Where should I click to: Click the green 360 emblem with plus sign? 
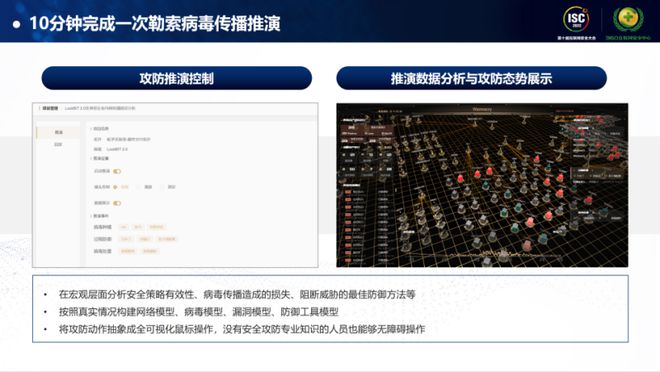click(x=628, y=19)
